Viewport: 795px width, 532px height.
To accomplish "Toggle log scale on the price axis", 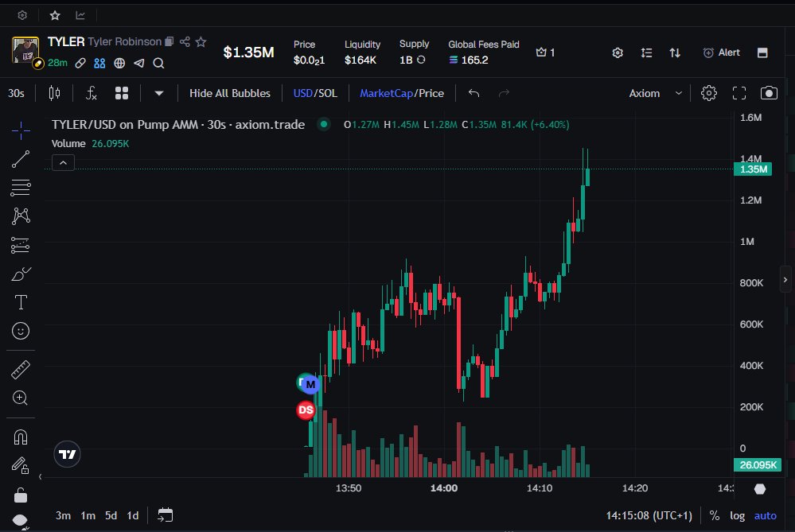I will [737, 515].
